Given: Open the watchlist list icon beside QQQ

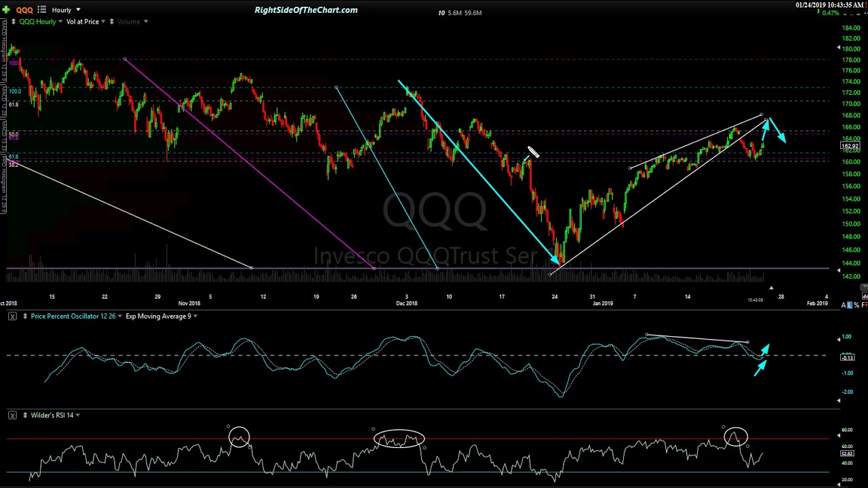Looking at the screenshot, I should [42, 9].
